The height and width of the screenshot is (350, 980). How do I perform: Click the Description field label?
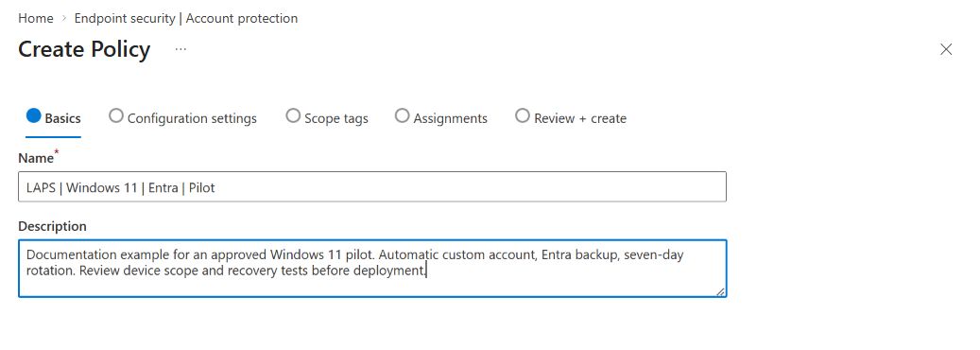[x=53, y=226]
